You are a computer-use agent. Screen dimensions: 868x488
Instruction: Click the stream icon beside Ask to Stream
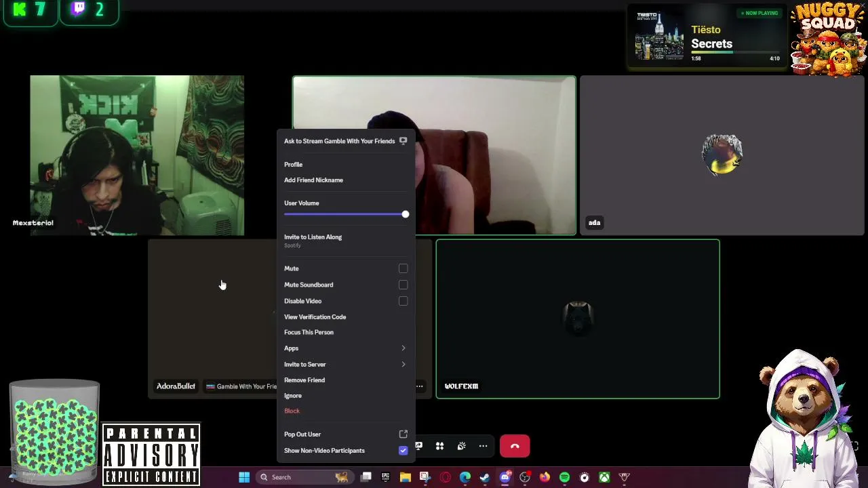tap(403, 141)
